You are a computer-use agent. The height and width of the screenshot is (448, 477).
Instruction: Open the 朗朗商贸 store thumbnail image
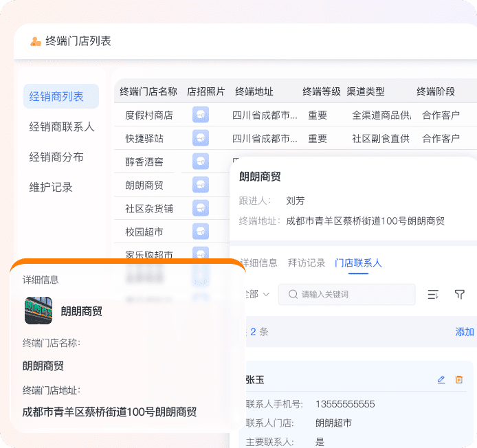click(x=38, y=311)
